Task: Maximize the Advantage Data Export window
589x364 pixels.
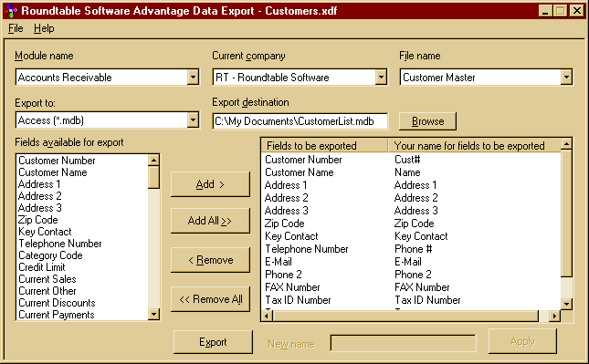Action: pos(560,11)
